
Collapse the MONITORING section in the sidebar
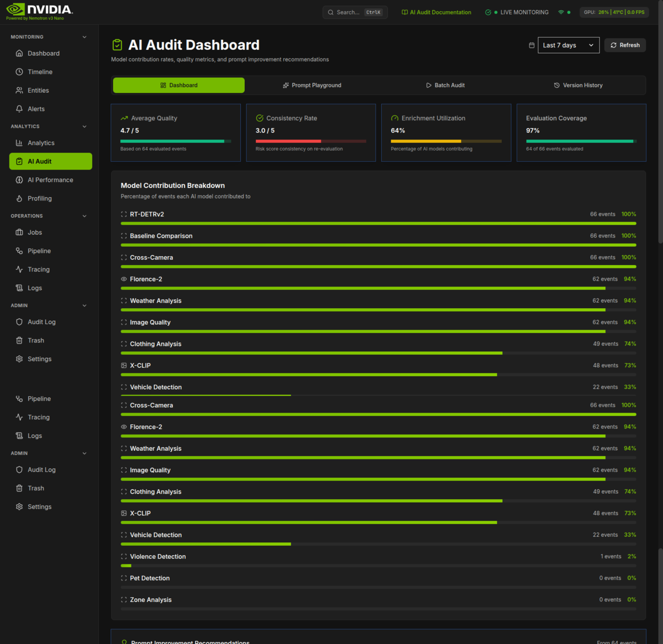[84, 36]
